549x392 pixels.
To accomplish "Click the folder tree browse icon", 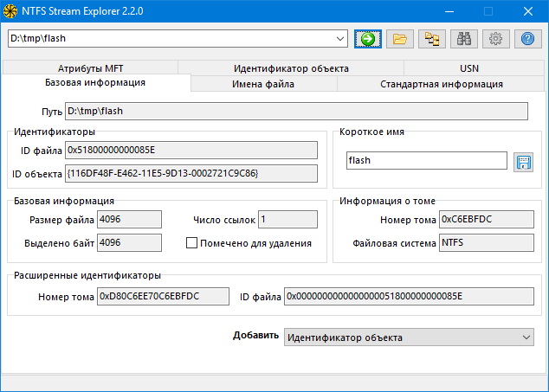I will click(432, 38).
